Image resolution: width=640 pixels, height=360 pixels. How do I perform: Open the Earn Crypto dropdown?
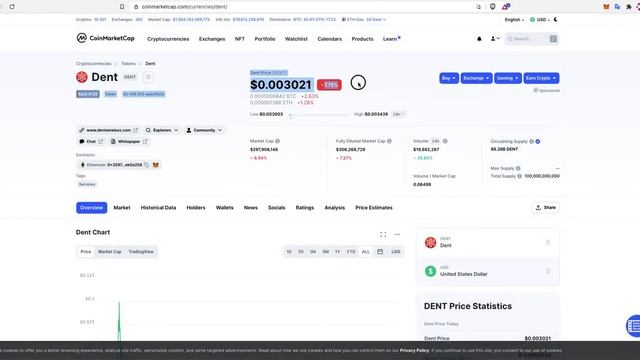click(x=541, y=78)
